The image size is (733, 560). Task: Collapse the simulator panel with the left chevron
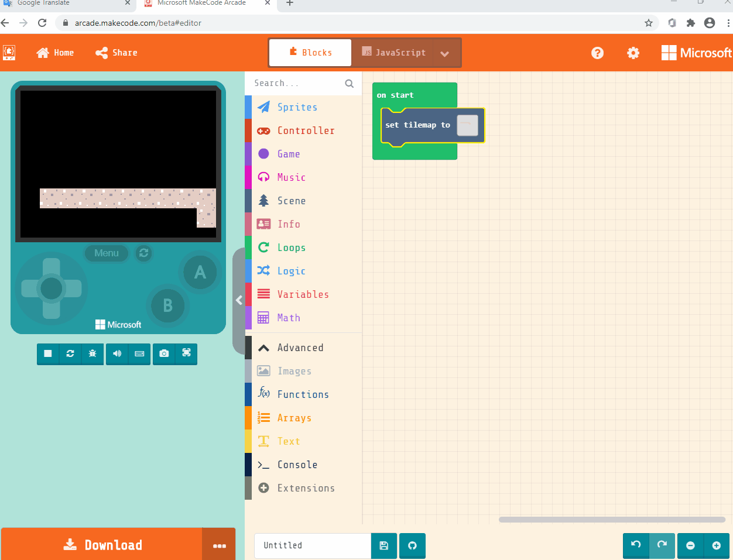pyautogui.click(x=239, y=300)
